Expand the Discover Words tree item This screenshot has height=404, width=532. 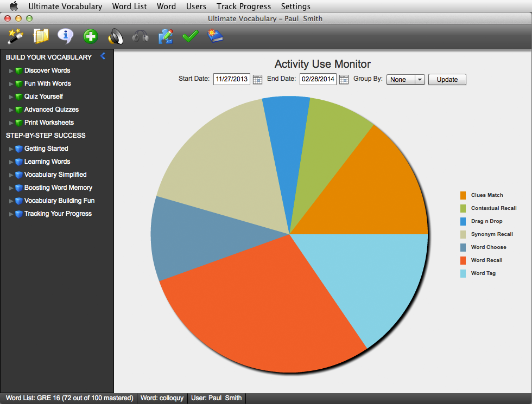click(11, 70)
